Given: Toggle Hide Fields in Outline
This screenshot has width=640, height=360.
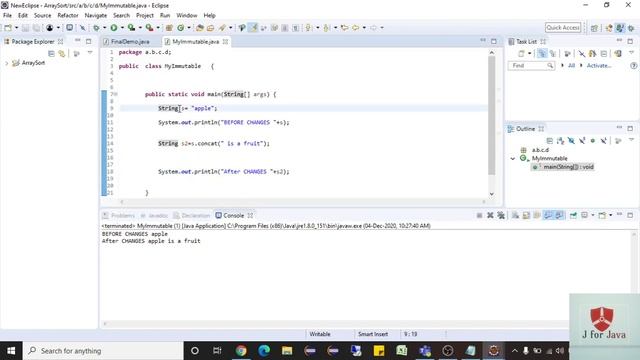Looking at the screenshot, I should tap(571, 141).
